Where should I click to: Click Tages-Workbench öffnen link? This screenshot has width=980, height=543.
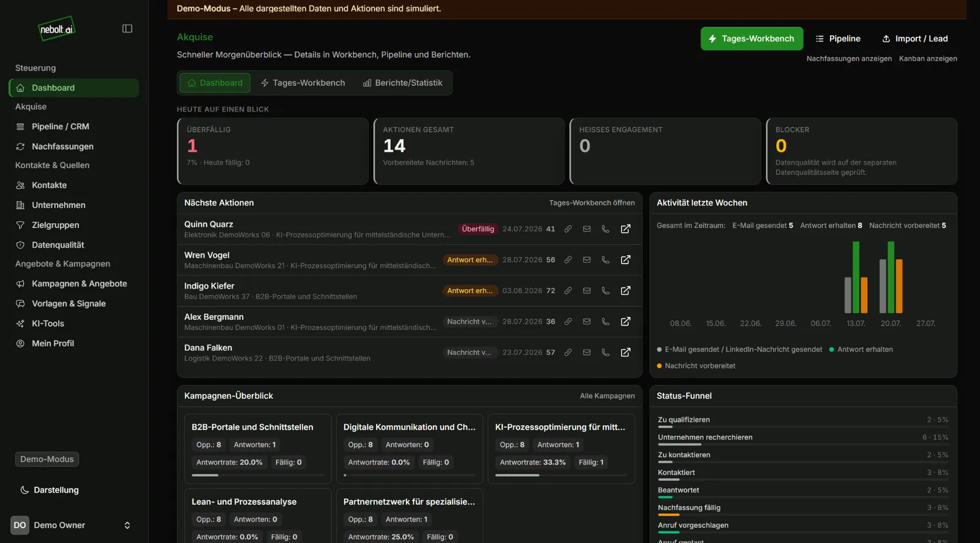[x=592, y=203]
